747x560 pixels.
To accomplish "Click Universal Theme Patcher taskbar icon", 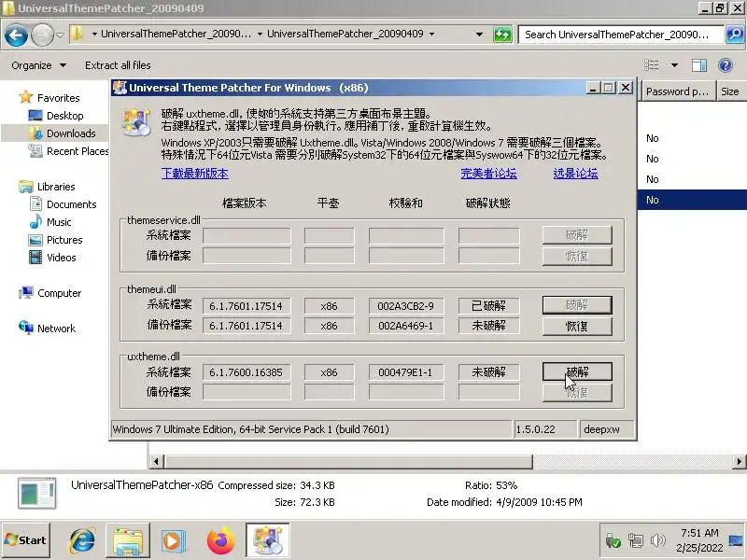I will pyautogui.click(x=267, y=540).
